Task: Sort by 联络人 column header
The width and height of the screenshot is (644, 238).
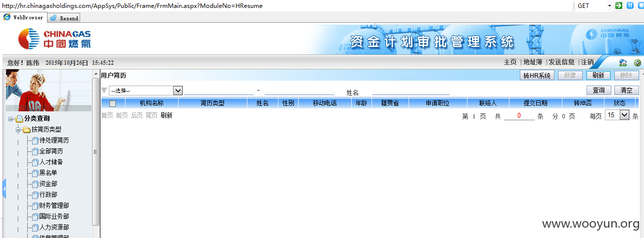Action: pyautogui.click(x=488, y=103)
